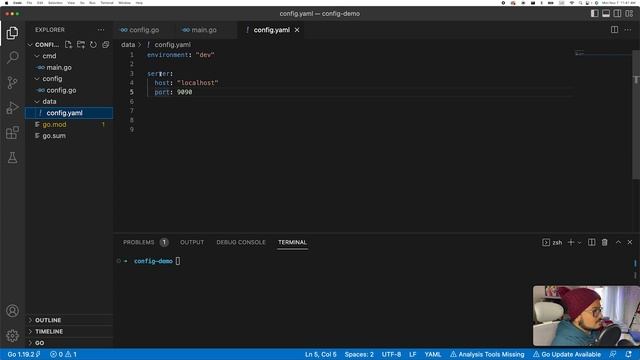Open errors and warnings status item
This screenshot has height=360, width=640.
[x=63, y=354]
